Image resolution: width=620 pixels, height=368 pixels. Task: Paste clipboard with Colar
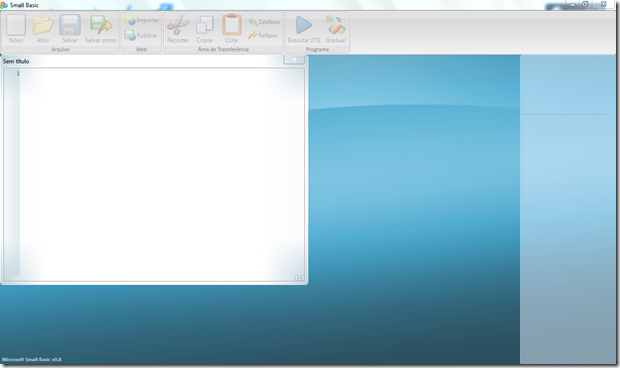click(232, 29)
